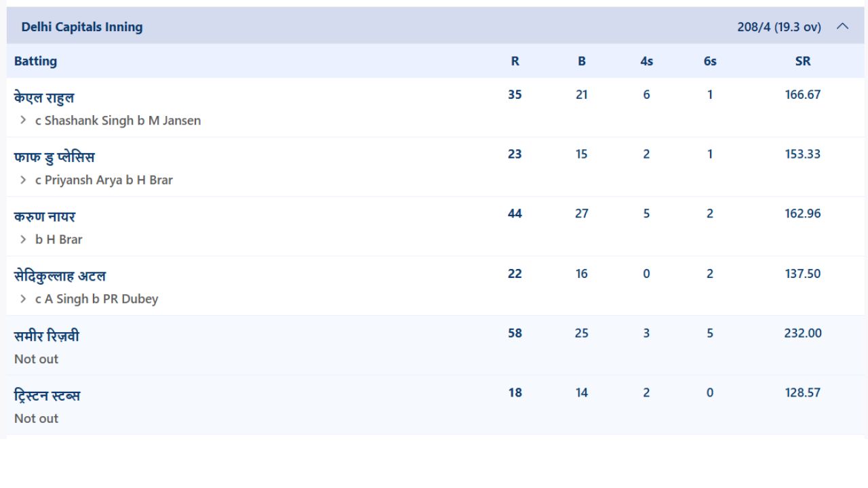Open सेदिकुल्लाह अटल player name link
The image size is (868, 488).
[x=60, y=277]
